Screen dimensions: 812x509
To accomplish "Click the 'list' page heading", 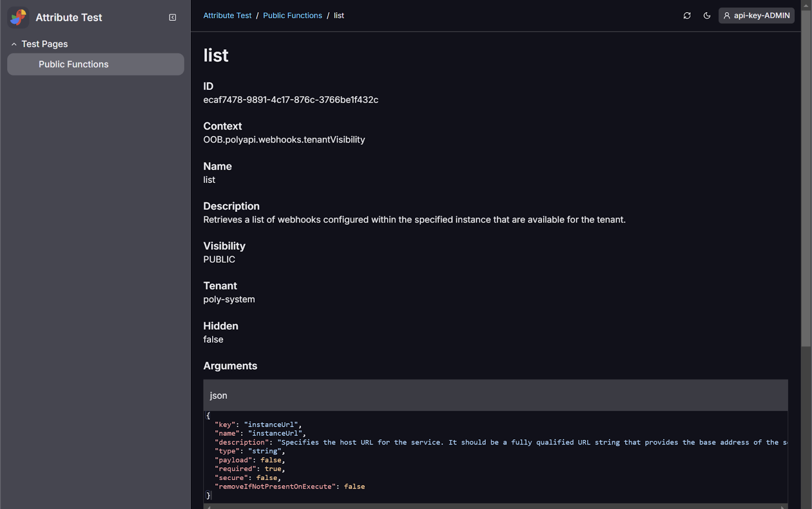I will pos(216,55).
